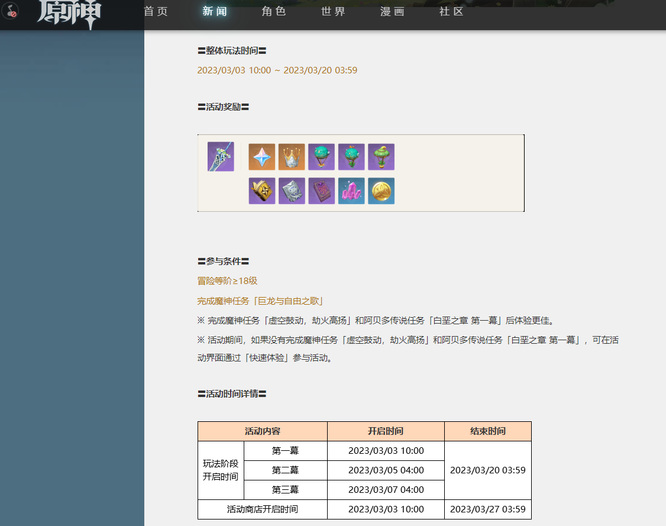Click the pink Mystic Enhancement Ore icon
The height and width of the screenshot is (526, 666).
pyautogui.click(x=351, y=191)
